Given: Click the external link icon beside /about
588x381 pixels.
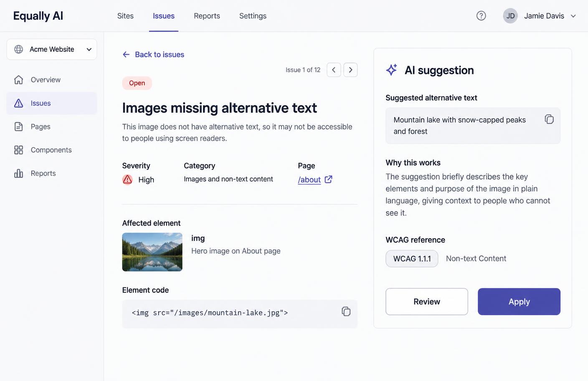Looking at the screenshot, I should (329, 179).
